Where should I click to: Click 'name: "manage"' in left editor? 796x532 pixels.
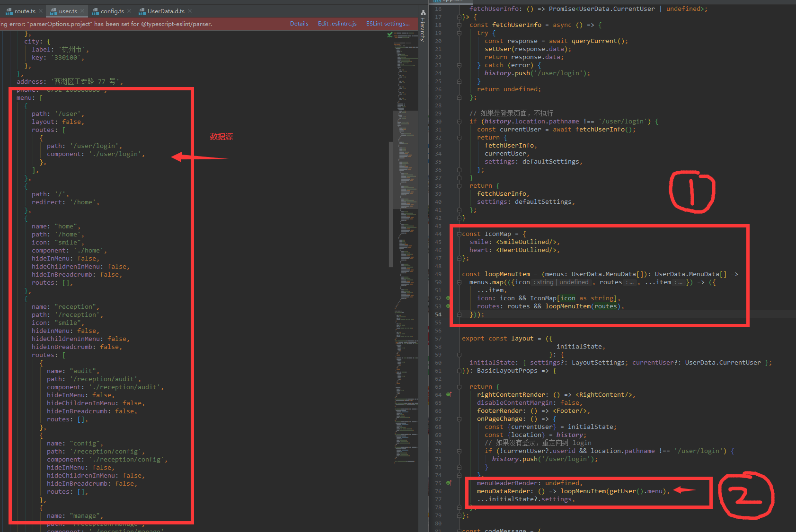click(x=73, y=516)
